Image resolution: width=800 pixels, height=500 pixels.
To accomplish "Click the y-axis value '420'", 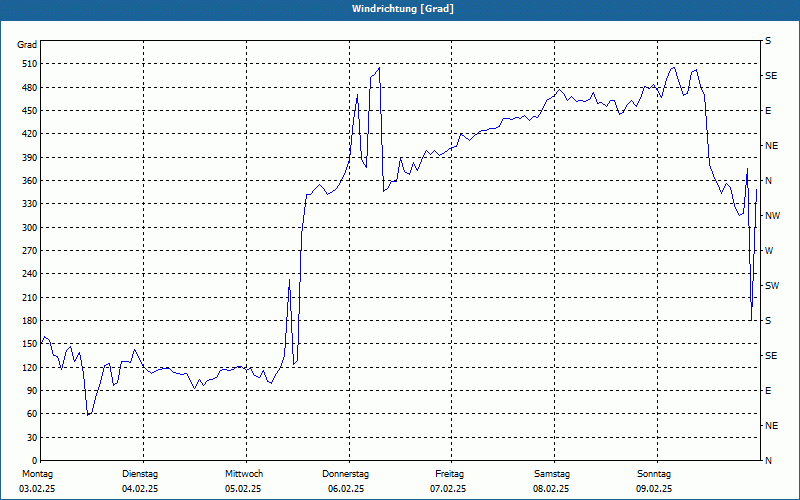I will pos(30,134).
